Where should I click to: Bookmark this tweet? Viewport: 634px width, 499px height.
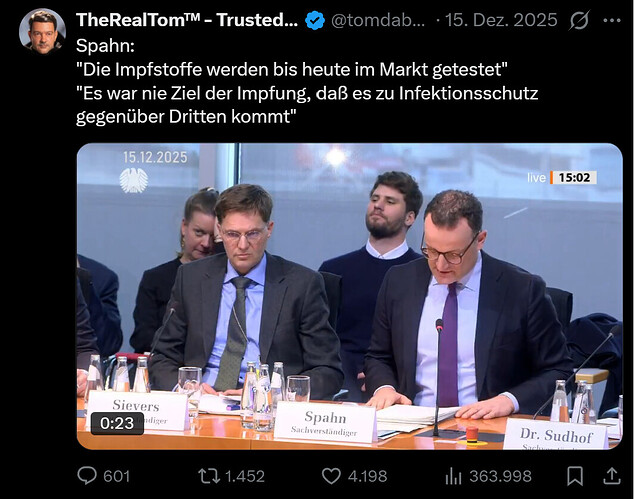574,476
